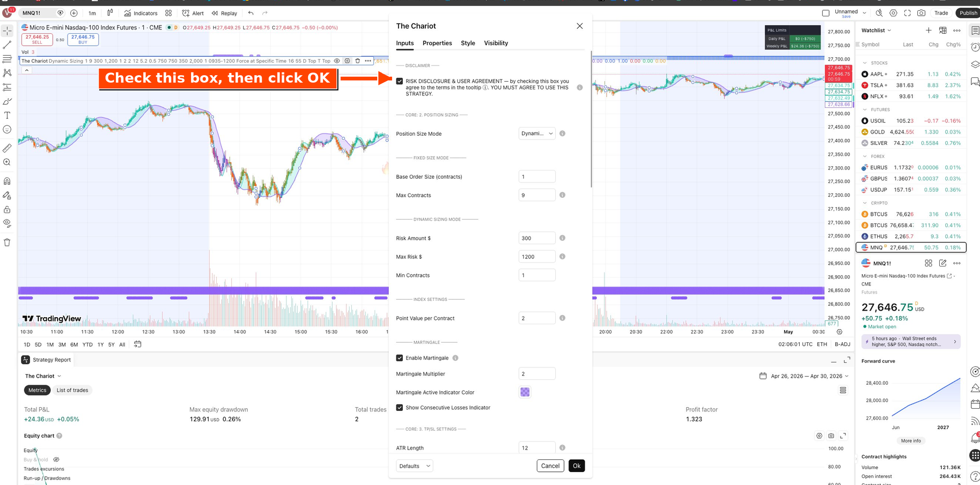Close The Chariot settings dialog
The height and width of the screenshot is (485, 980).
point(579,26)
